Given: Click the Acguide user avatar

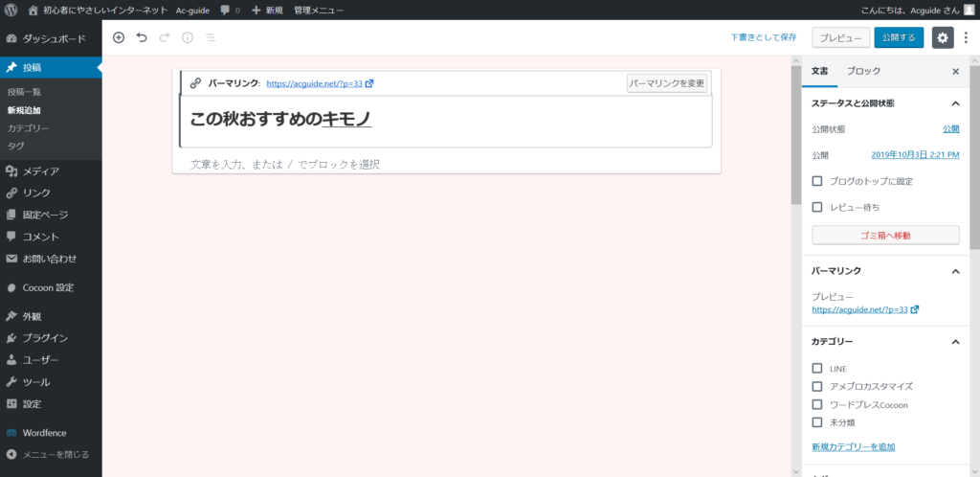Looking at the screenshot, I should 969,10.
